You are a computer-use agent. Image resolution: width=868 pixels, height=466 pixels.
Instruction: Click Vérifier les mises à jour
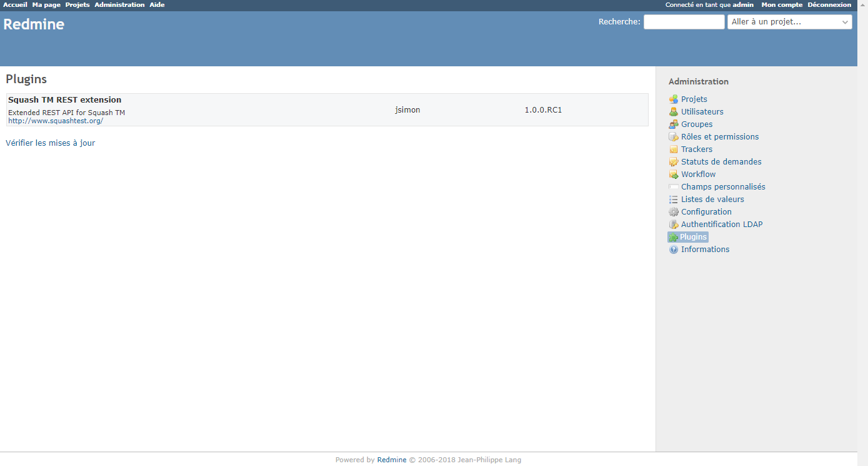[50, 143]
